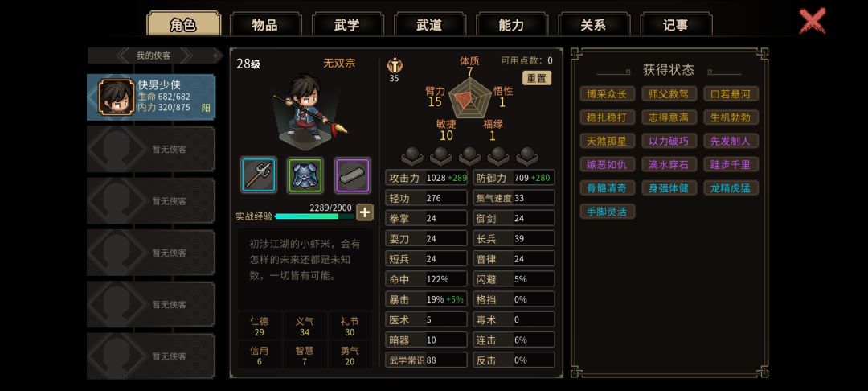Open the purple accessory item slot

(353, 175)
